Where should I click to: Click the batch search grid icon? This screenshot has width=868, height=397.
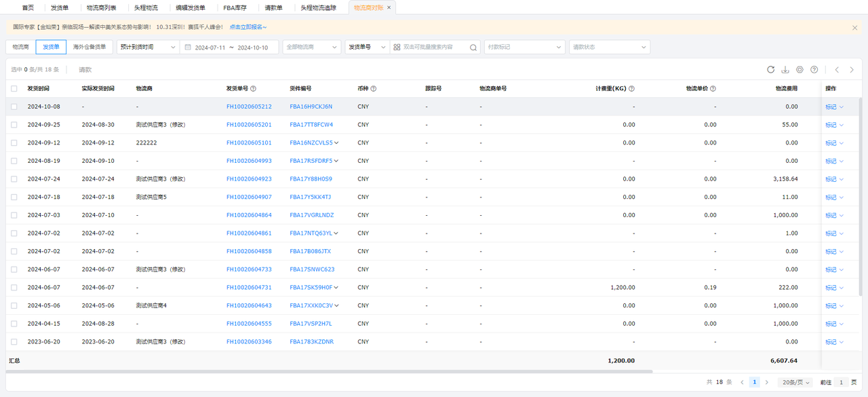click(x=397, y=48)
